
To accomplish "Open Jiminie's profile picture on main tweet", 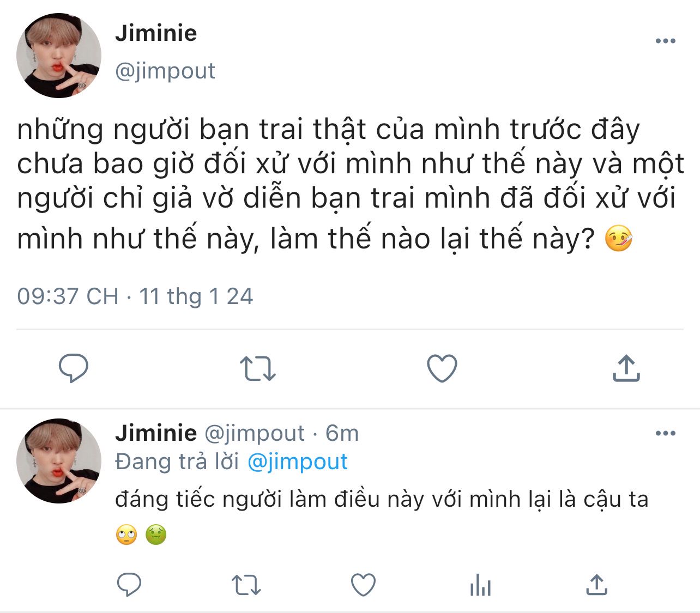I will [59, 56].
